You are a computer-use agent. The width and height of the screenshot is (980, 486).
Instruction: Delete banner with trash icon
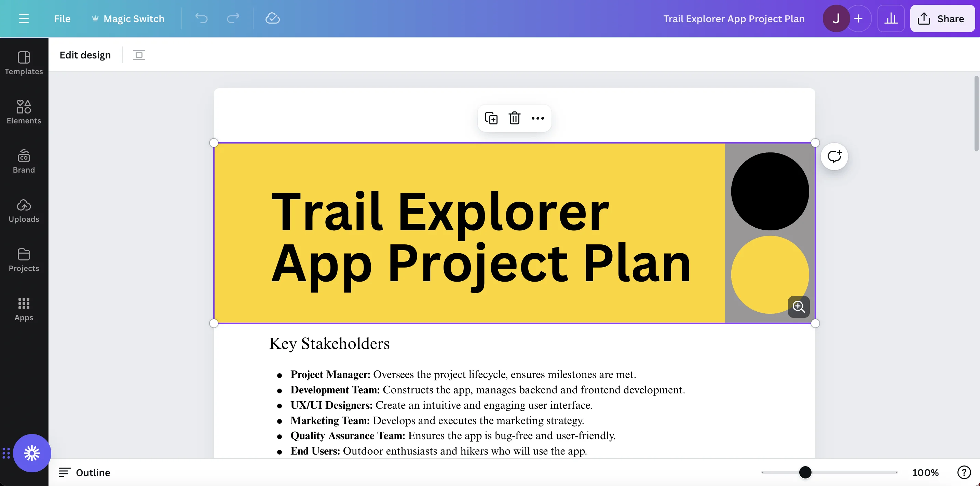514,118
